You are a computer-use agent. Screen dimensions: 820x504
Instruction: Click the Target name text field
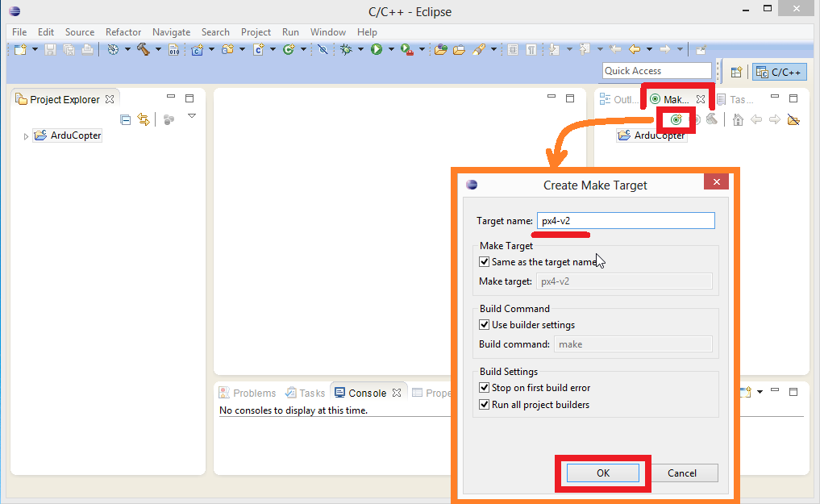[626, 221]
